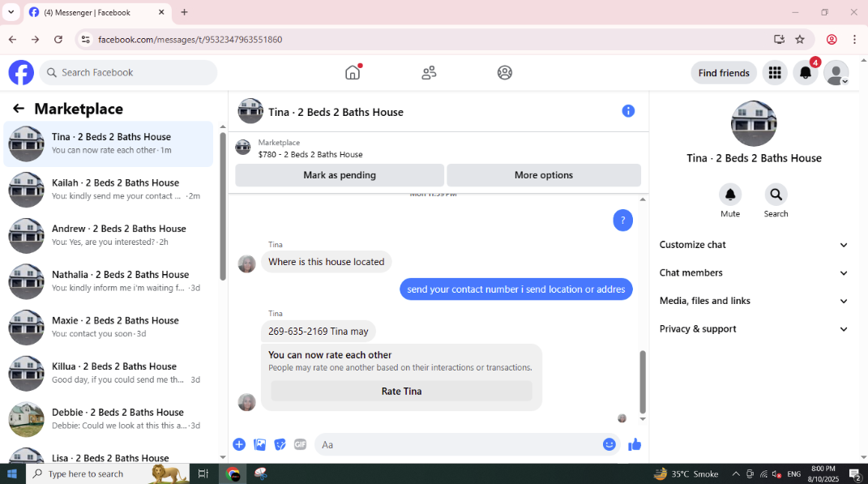Open the Groups icon in top navigation

click(504, 72)
